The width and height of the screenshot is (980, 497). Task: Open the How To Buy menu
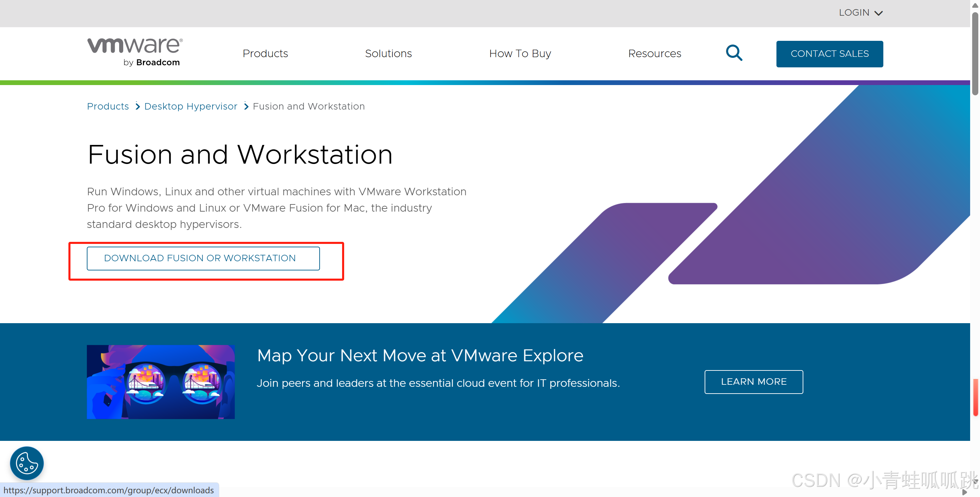(520, 54)
